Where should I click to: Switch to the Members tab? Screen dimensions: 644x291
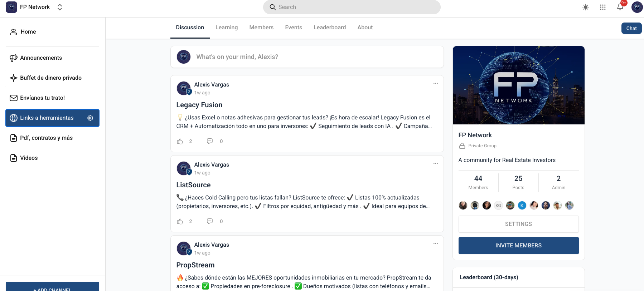pyautogui.click(x=261, y=28)
